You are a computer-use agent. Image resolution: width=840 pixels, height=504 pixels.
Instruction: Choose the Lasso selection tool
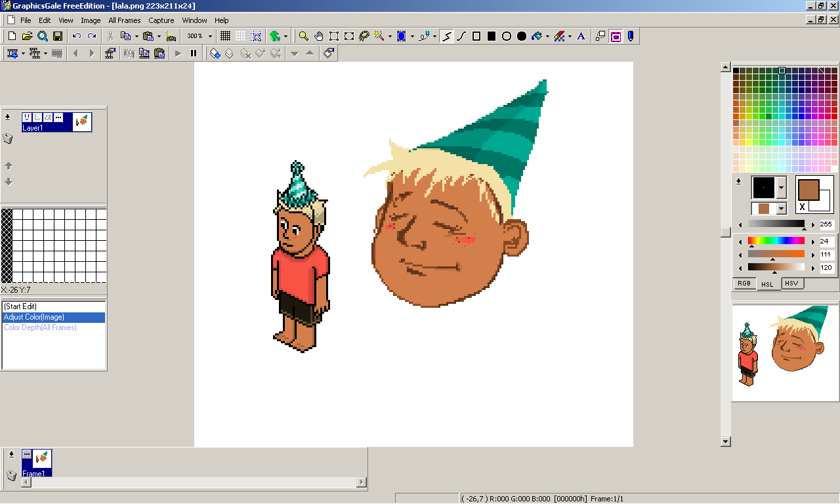point(364,36)
